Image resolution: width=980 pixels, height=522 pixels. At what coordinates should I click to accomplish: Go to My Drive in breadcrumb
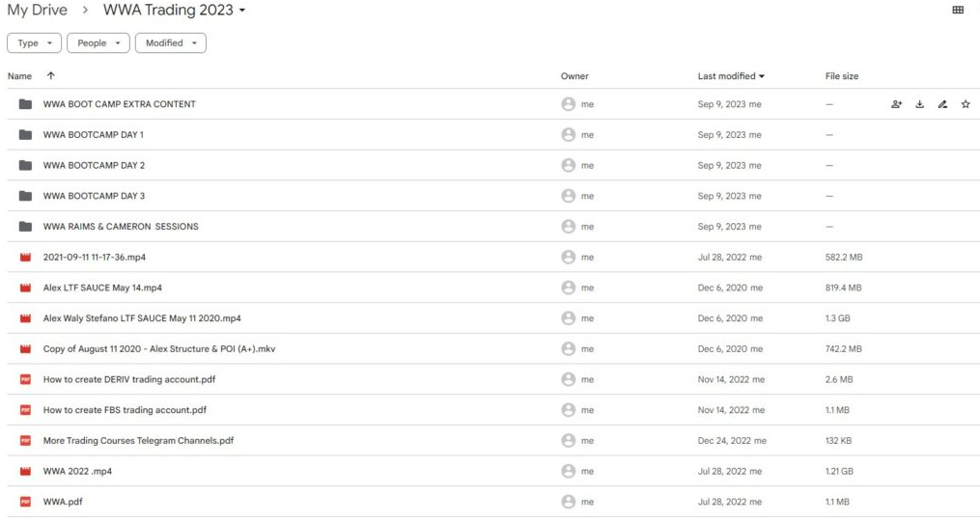[38, 11]
